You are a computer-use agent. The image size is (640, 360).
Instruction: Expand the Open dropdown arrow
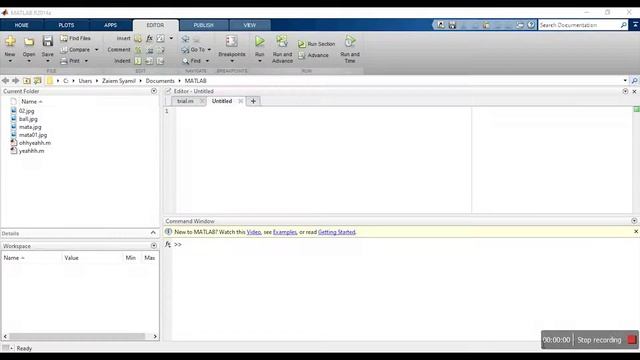click(x=29, y=61)
